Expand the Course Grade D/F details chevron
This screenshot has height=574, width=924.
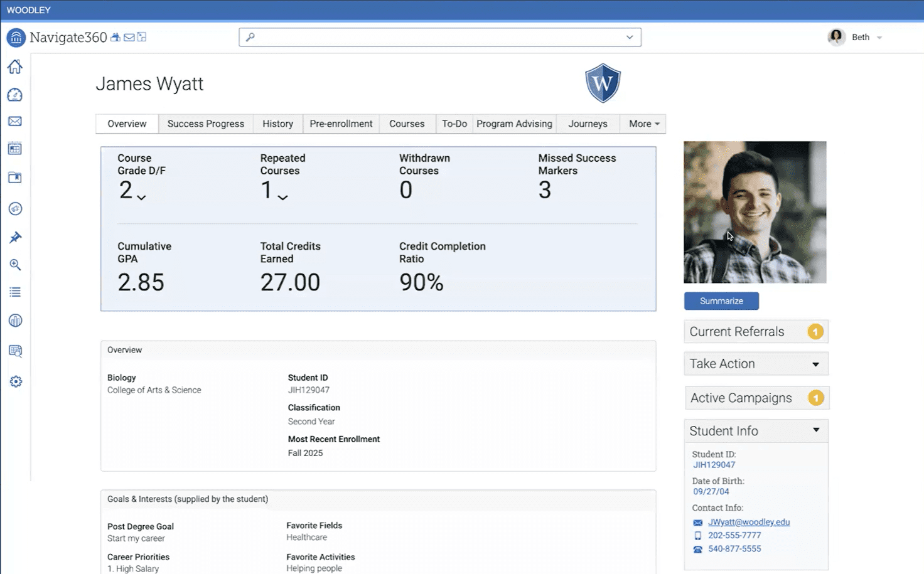(x=141, y=196)
